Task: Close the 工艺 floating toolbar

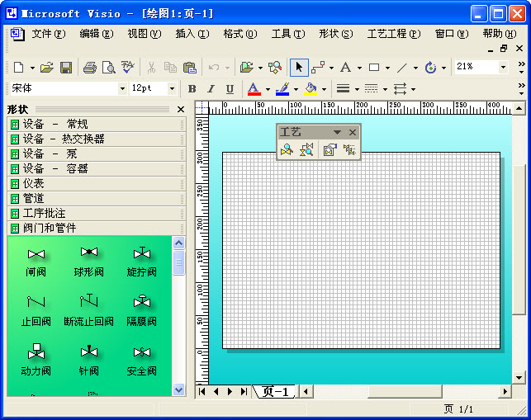Action: pos(353,132)
